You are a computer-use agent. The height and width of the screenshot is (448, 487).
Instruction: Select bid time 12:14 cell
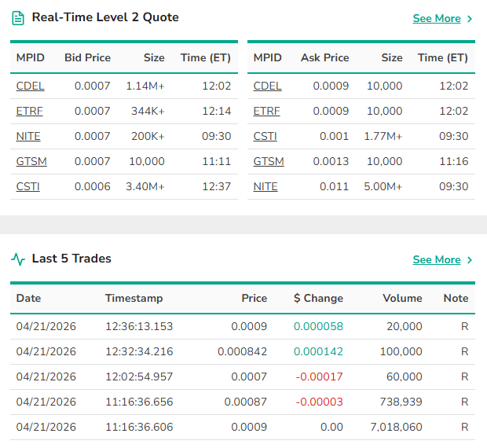[x=217, y=111]
